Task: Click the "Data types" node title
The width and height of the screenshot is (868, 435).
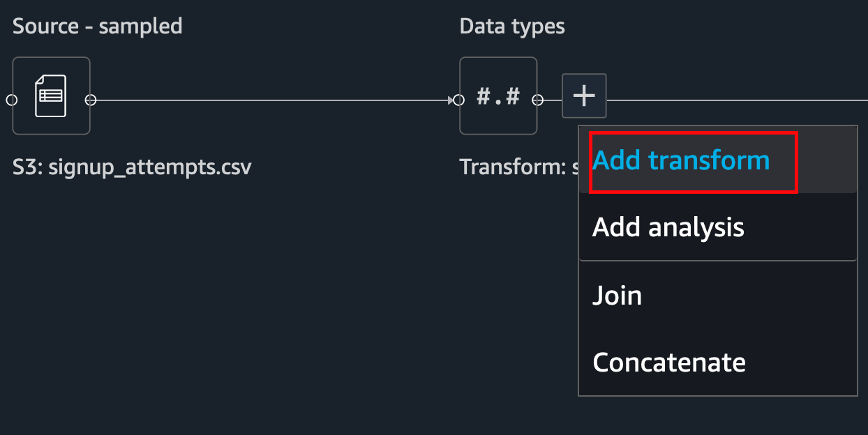Action: coord(512,26)
